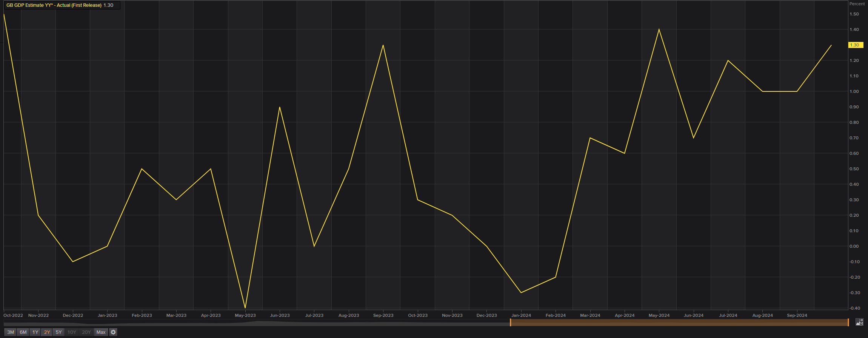
Task: Click the 20Y range option
Action: point(86,332)
